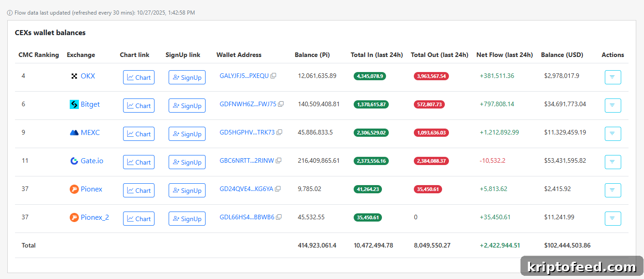Click the Total In (last 24h) header

click(x=377, y=55)
